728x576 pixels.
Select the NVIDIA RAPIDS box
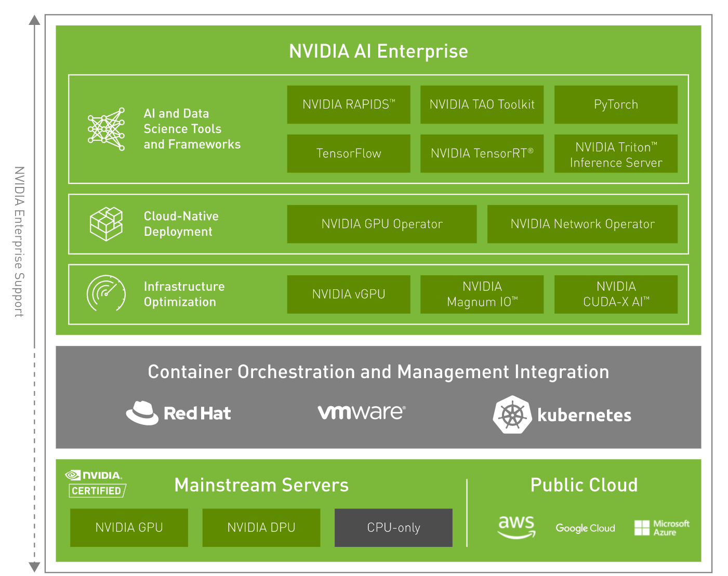pyautogui.click(x=349, y=104)
